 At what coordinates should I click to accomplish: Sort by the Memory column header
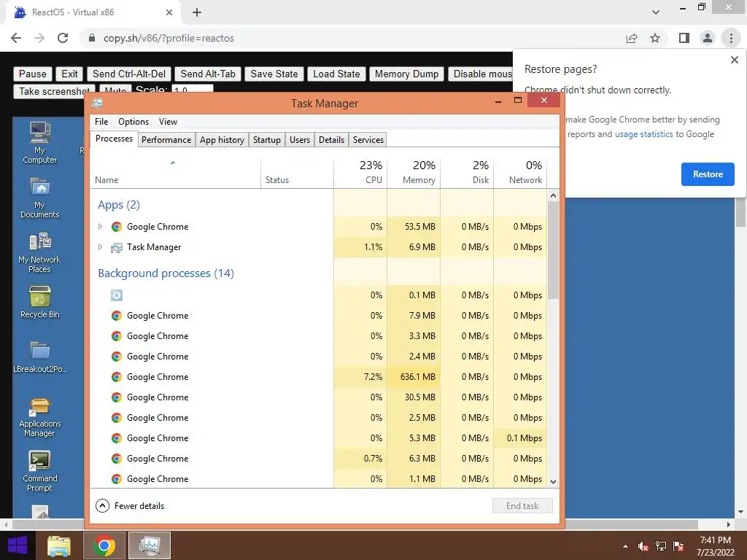click(414, 172)
